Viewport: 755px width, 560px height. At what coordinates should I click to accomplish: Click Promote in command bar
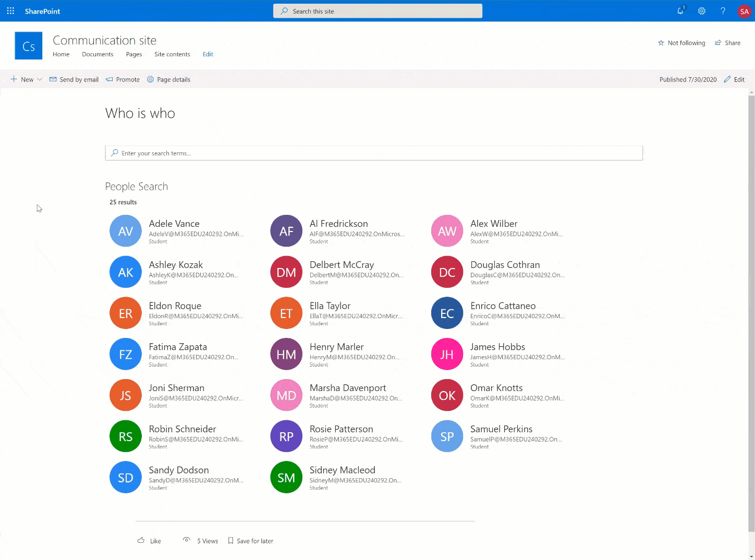123,79
